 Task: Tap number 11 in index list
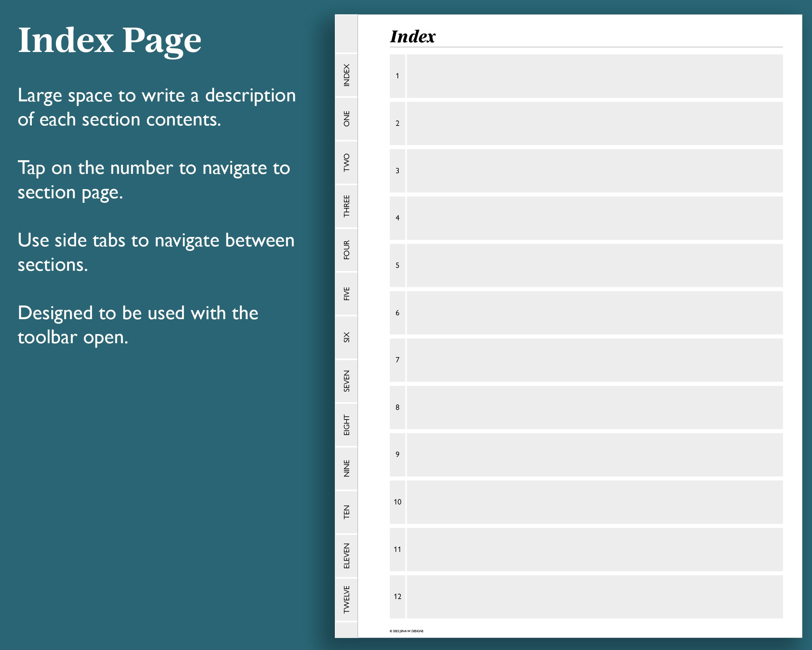click(397, 549)
